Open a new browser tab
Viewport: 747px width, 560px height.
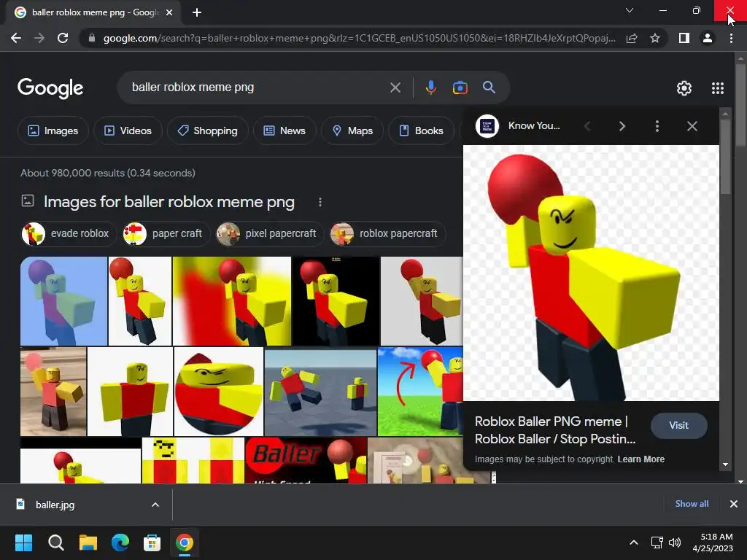point(197,12)
